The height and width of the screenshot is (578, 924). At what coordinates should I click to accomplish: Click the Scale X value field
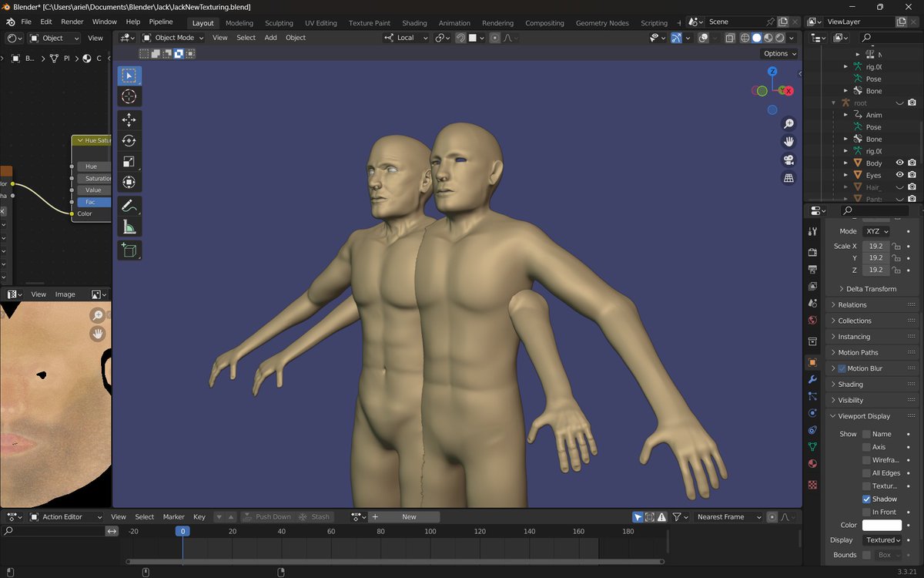(875, 247)
